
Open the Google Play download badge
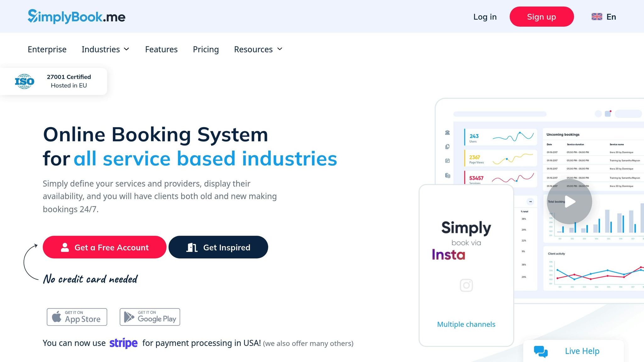tap(150, 317)
